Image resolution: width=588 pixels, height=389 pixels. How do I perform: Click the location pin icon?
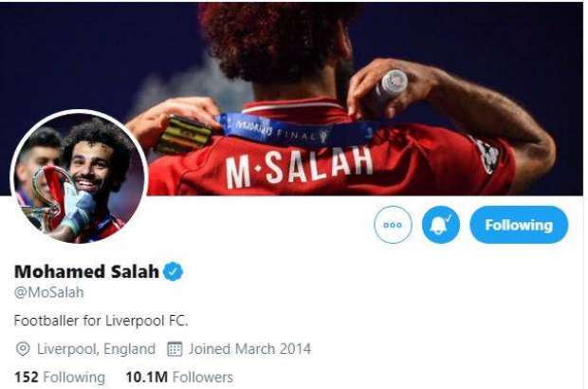[23, 349]
